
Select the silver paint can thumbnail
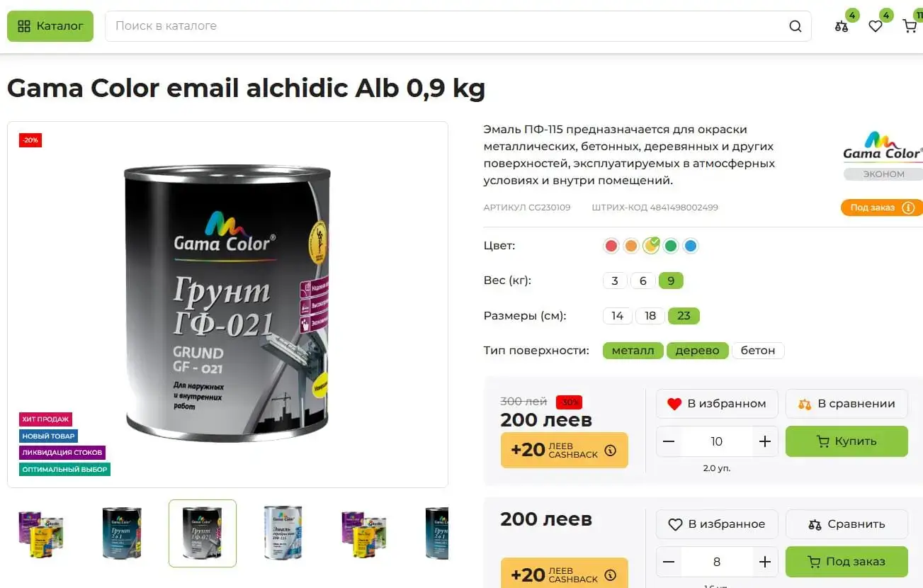(283, 533)
